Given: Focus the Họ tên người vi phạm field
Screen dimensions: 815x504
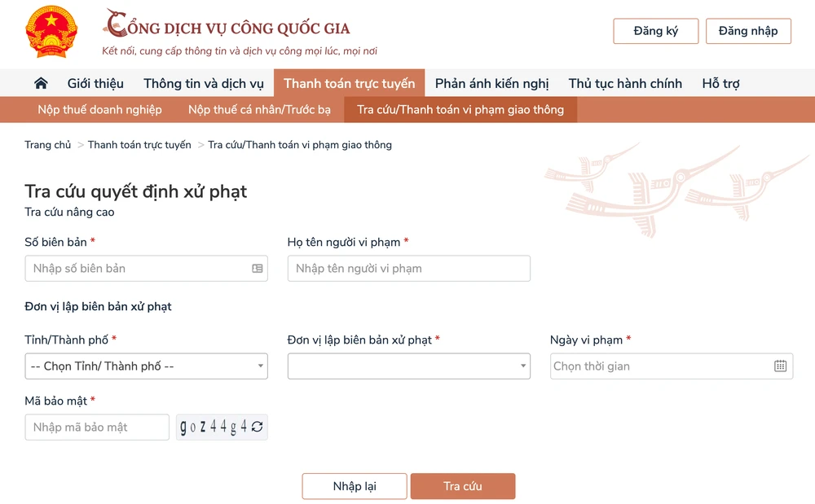Looking at the screenshot, I should [408, 268].
